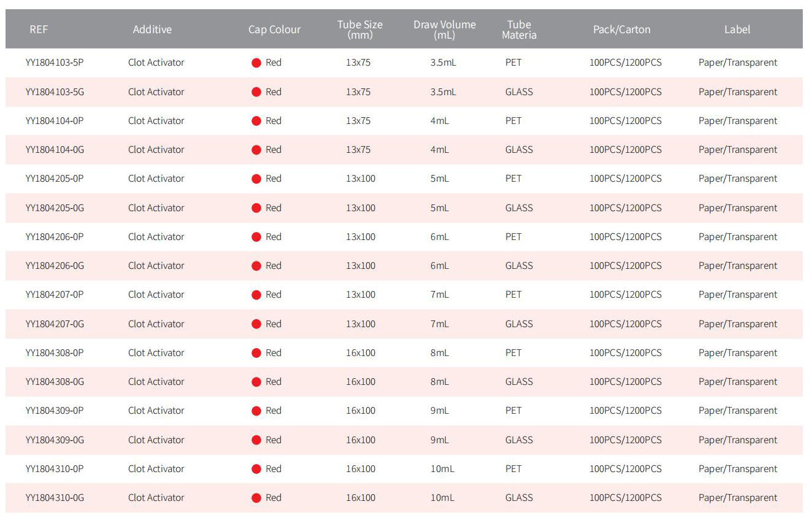Select REF YY1804308-0G

pos(55,382)
